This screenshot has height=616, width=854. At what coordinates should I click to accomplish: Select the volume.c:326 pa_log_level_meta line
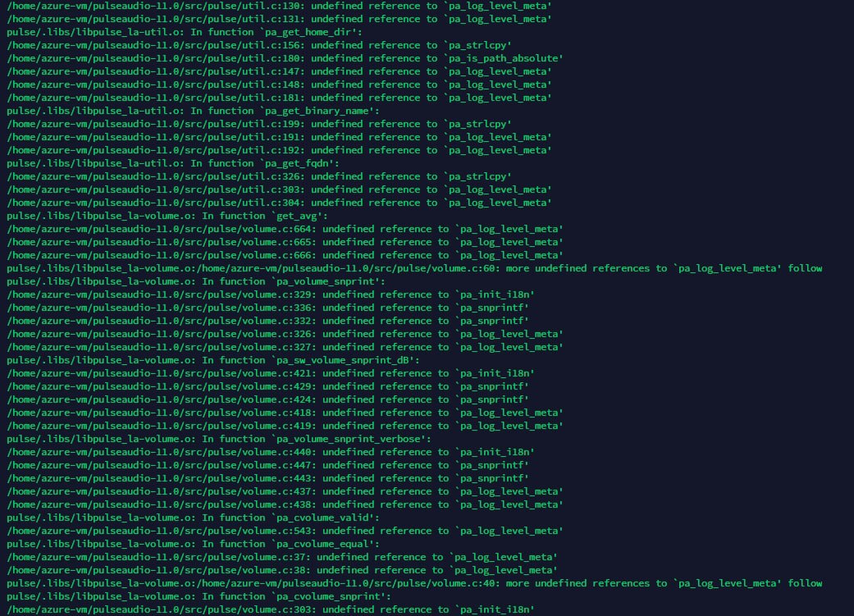click(x=285, y=333)
